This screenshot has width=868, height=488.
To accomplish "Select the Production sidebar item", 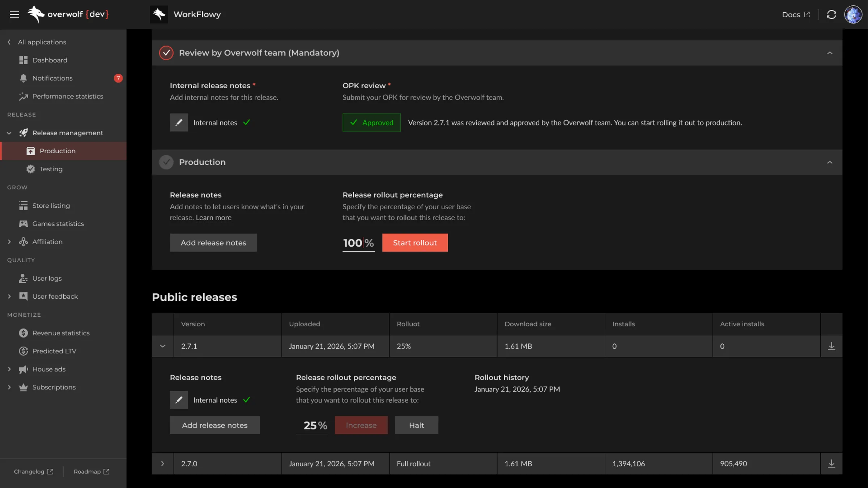I will (x=63, y=151).
